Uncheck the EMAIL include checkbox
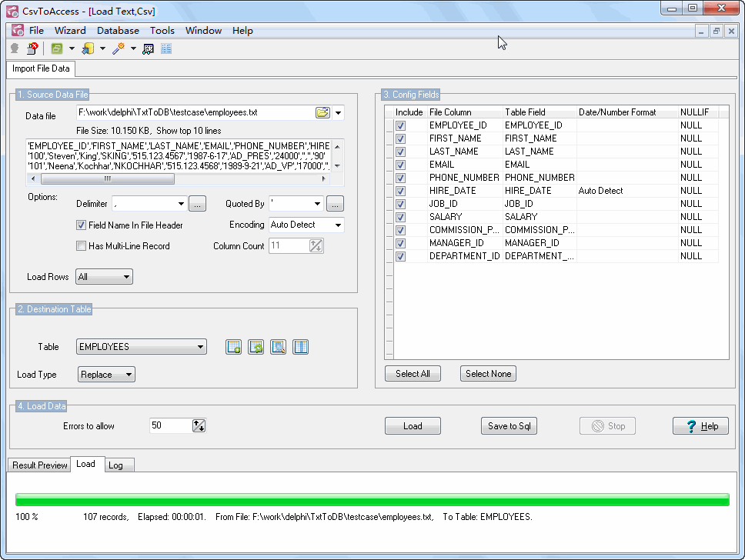Image resolution: width=745 pixels, height=560 pixels. click(x=400, y=165)
